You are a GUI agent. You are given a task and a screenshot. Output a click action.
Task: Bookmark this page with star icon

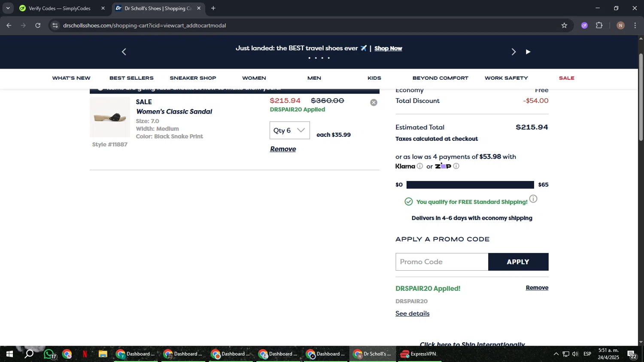(564, 26)
